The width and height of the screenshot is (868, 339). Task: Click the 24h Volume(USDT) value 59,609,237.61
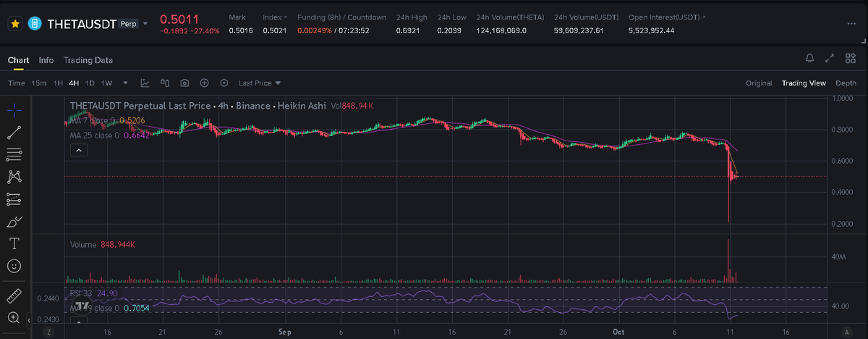click(x=579, y=30)
